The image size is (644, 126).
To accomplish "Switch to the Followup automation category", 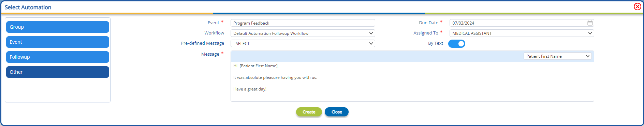I will 58,57.
